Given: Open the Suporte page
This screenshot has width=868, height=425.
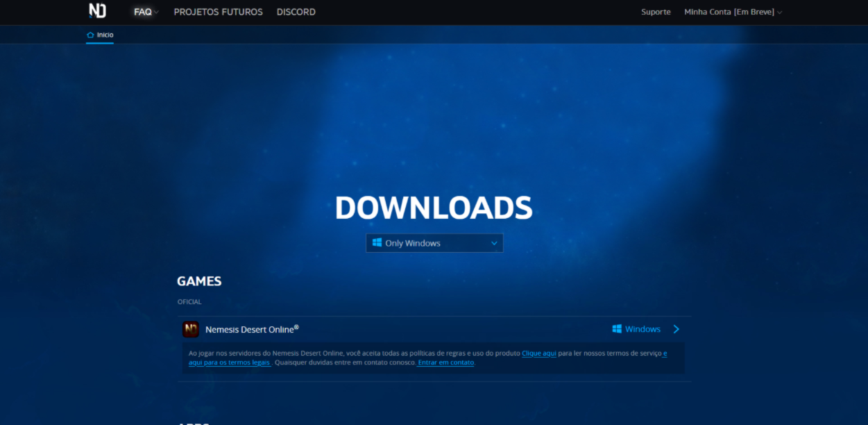Looking at the screenshot, I should 656,12.
